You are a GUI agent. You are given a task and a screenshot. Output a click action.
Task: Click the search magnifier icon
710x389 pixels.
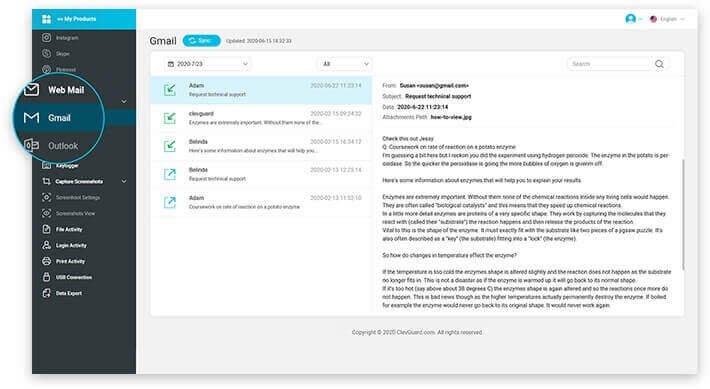coord(659,64)
